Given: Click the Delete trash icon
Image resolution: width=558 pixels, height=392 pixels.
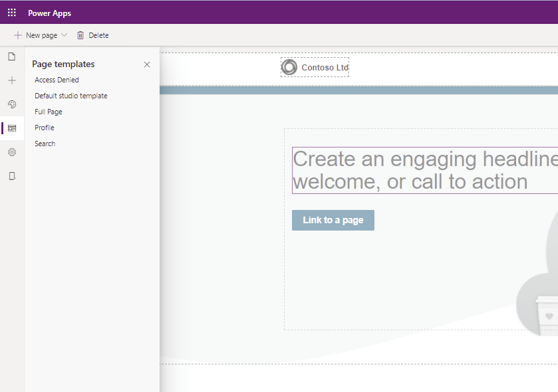Looking at the screenshot, I should click(80, 35).
